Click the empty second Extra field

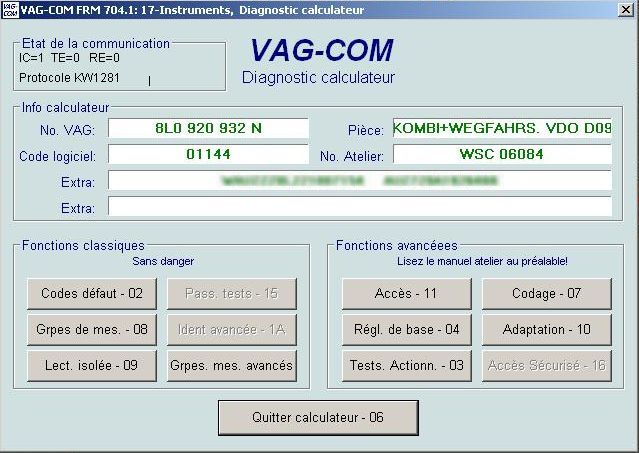click(x=360, y=207)
